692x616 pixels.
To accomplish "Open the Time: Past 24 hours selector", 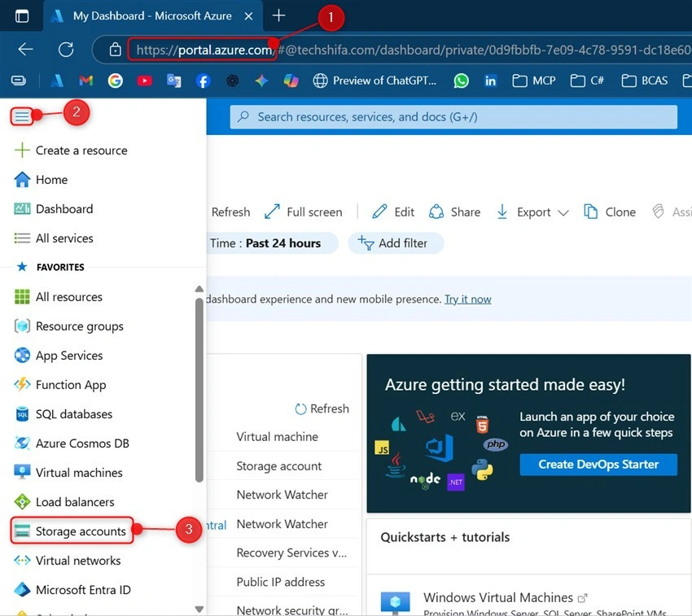I will [x=272, y=243].
